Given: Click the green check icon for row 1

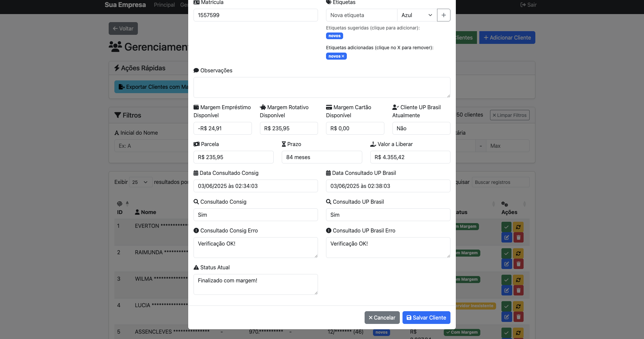Looking at the screenshot, I should (506, 227).
